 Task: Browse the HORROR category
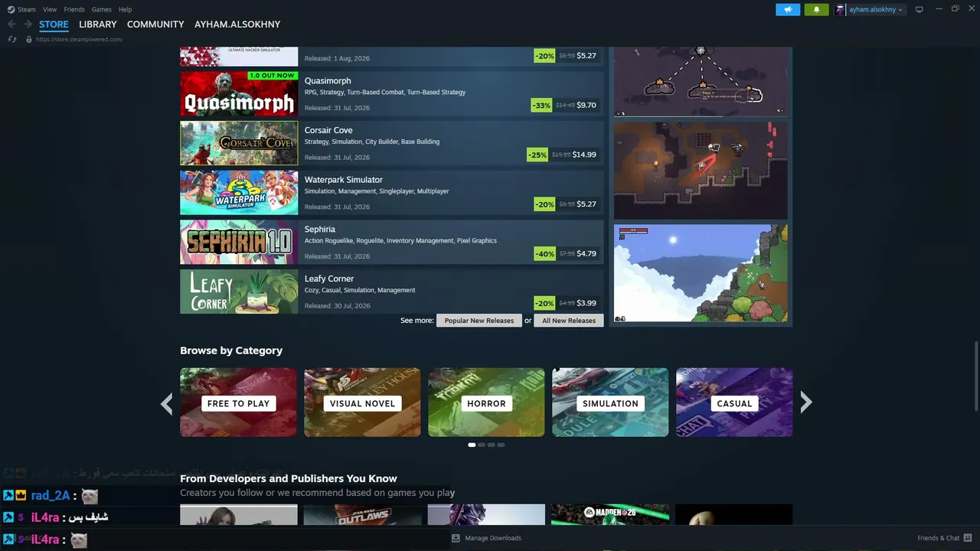pyautogui.click(x=486, y=403)
